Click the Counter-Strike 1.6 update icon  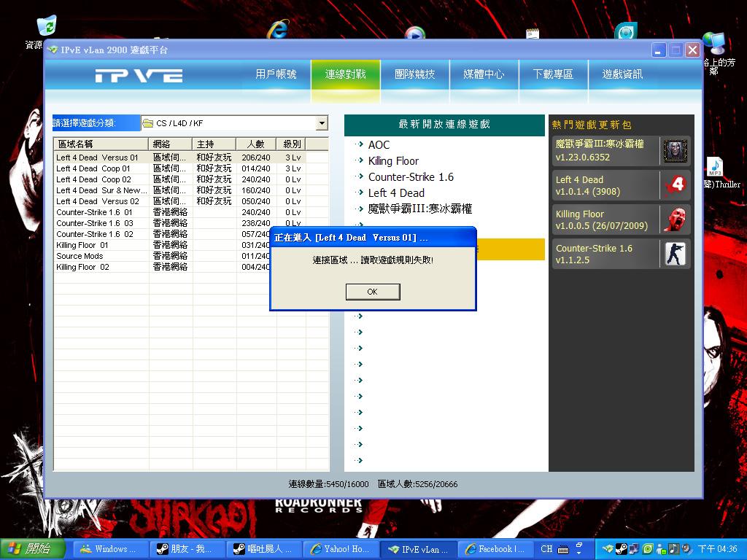(675, 254)
